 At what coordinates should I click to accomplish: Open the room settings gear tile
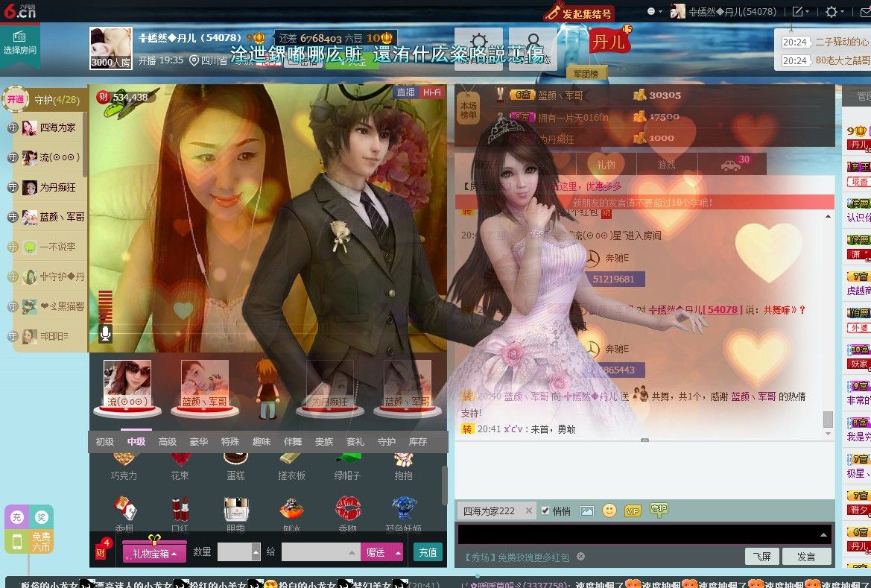[x=478, y=48]
